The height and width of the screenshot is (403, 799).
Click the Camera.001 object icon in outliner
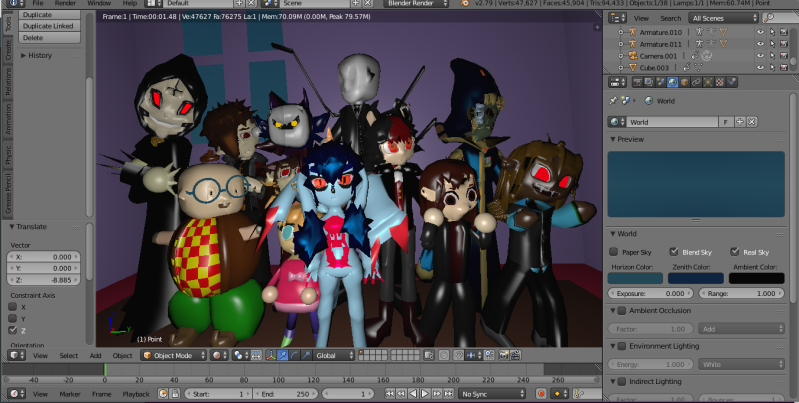click(633, 56)
